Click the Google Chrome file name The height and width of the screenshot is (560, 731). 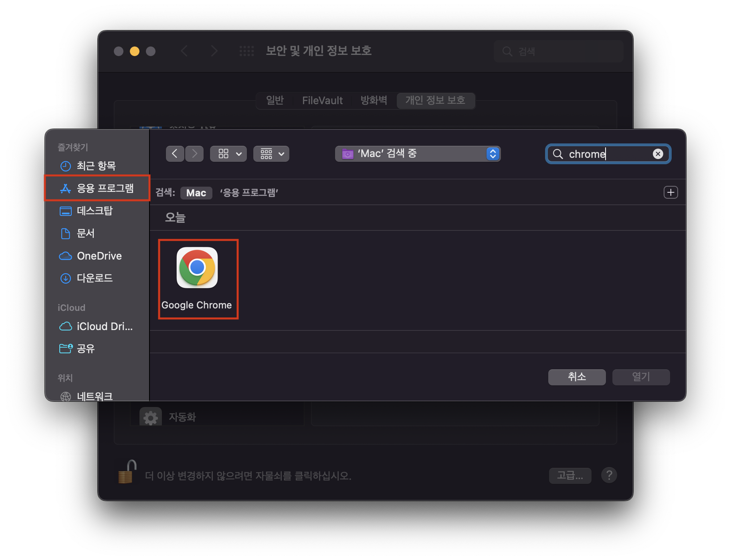tap(196, 305)
